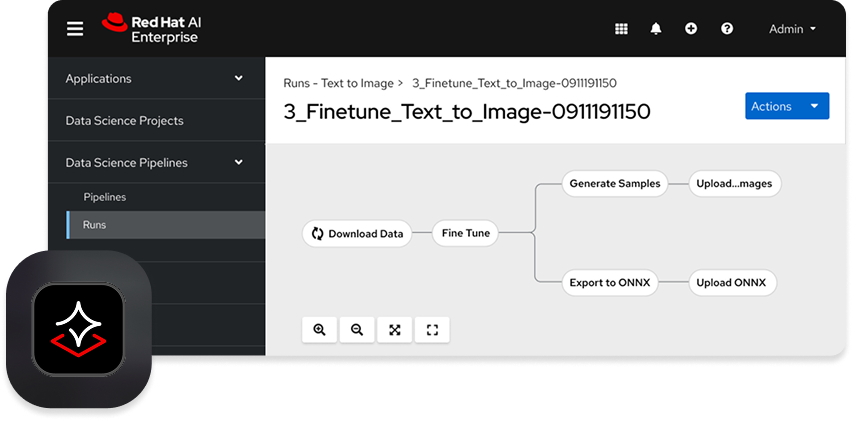Image resolution: width=852 pixels, height=421 pixels.
Task: Select the Download Data pipeline node
Action: pyautogui.click(x=357, y=234)
